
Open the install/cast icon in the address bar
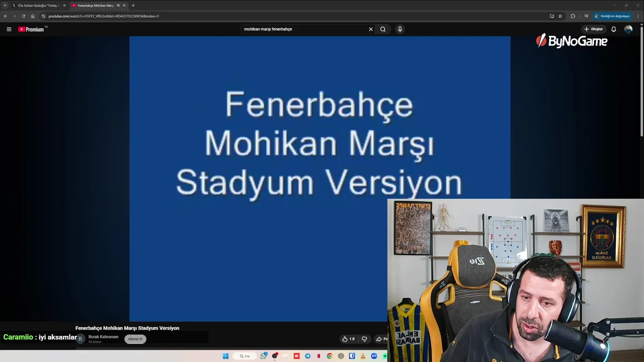[x=552, y=16]
